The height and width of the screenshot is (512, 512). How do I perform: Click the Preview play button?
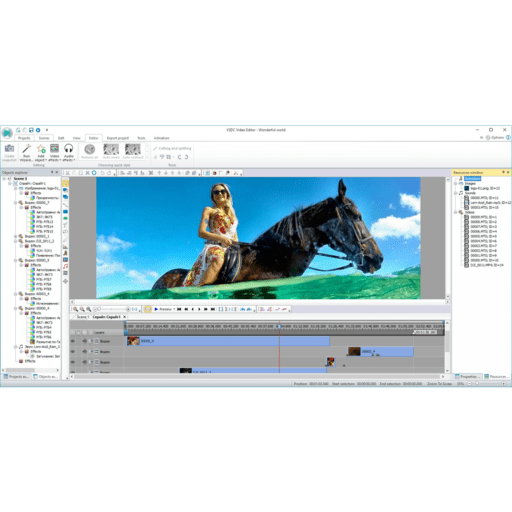(163, 309)
